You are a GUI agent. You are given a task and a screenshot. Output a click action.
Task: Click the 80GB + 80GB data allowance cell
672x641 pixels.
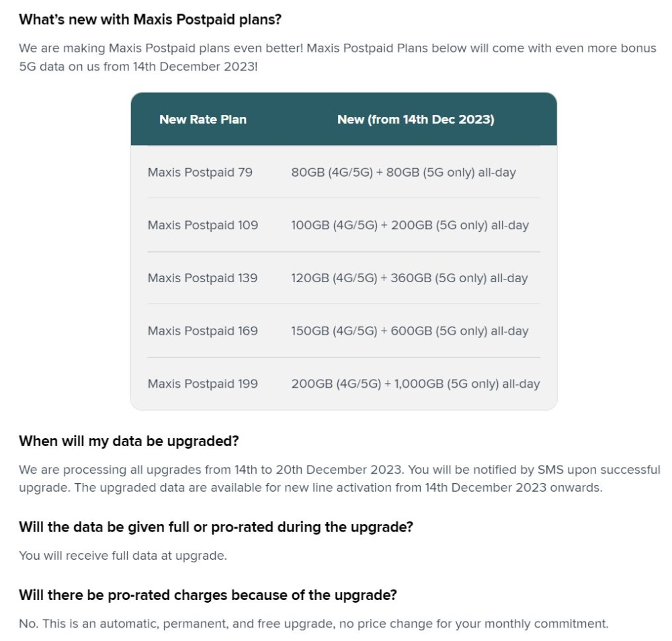[x=403, y=173]
